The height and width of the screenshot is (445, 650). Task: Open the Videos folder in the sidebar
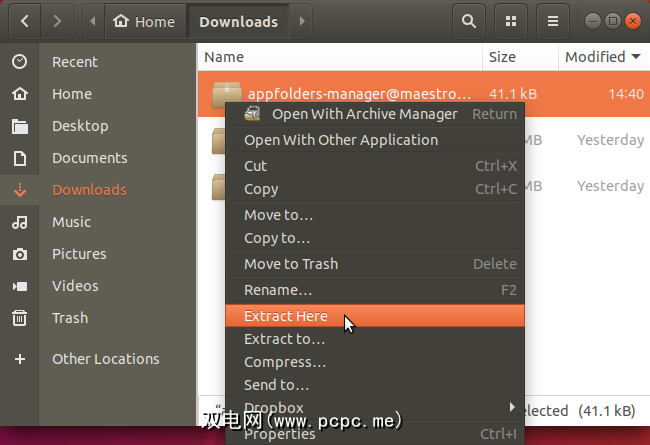(75, 286)
